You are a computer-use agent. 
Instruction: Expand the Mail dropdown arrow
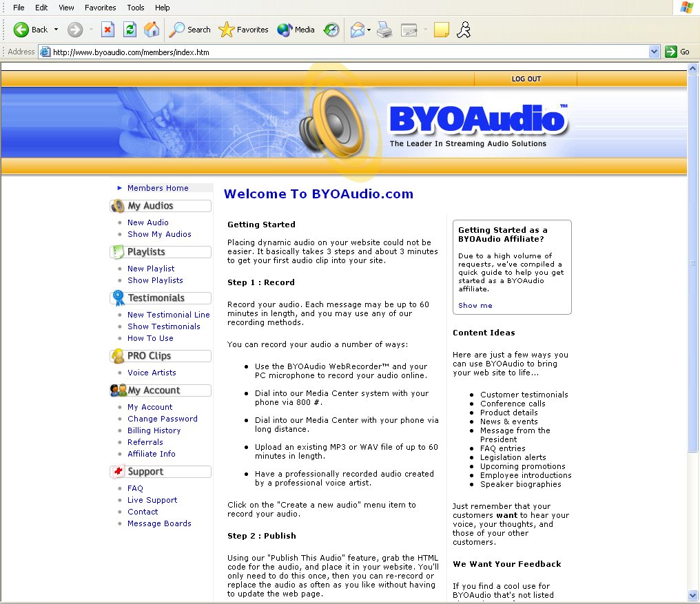click(x=369, y=30)
